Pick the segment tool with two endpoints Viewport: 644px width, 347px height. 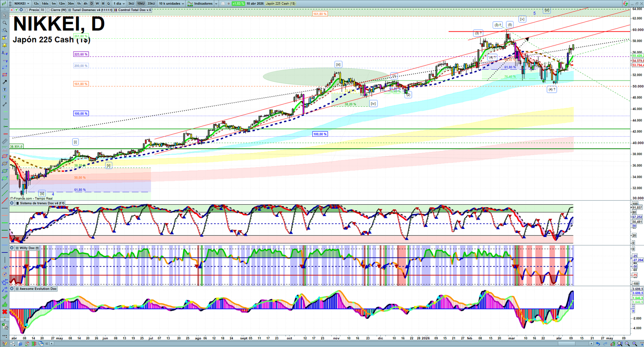(x=4, y=104)
